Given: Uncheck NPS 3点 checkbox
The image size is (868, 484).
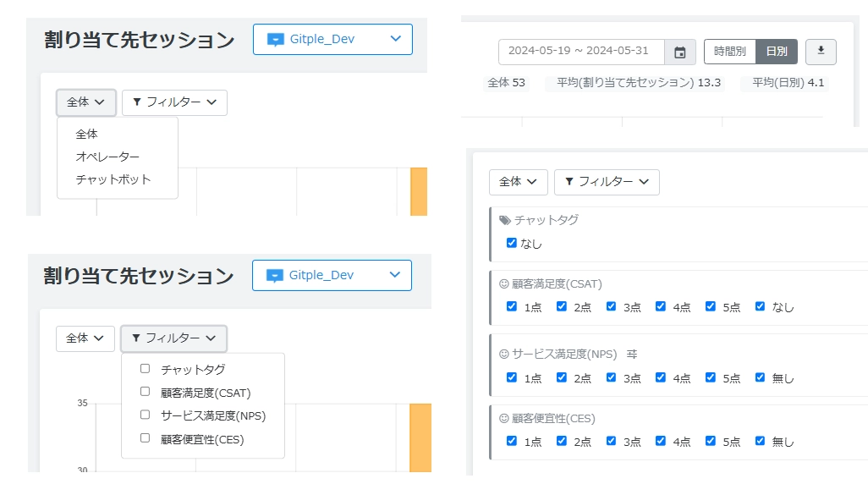Looking at the screenshot, I should point(611,377).
